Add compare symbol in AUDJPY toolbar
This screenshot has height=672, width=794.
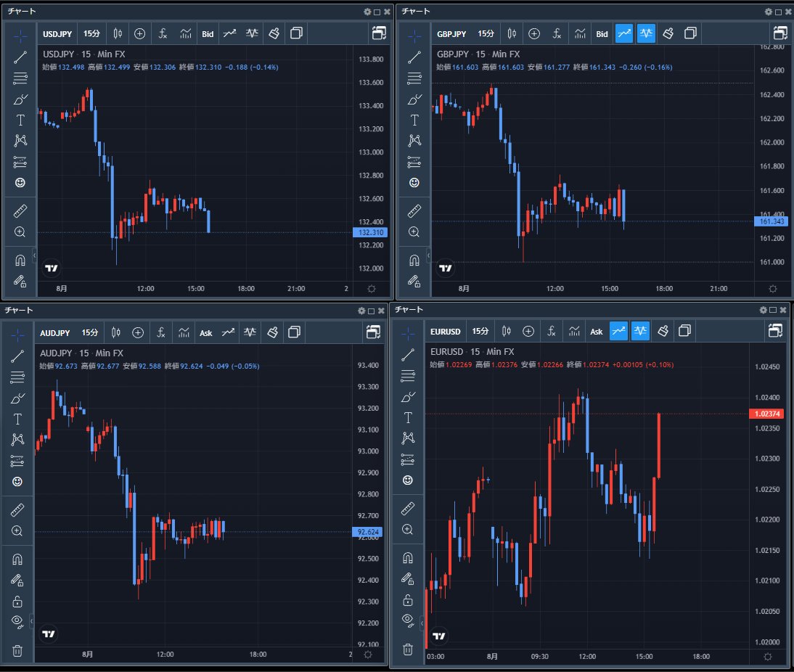(138, 332)
